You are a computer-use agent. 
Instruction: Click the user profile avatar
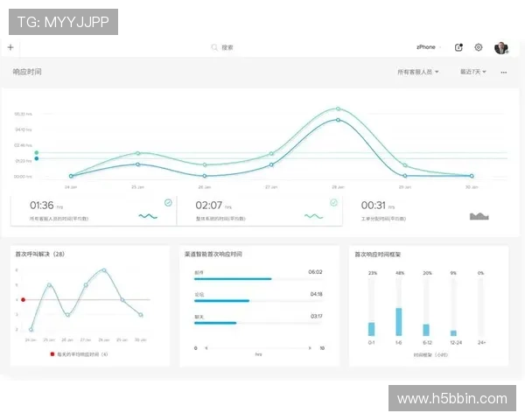(x=500, y=47)
